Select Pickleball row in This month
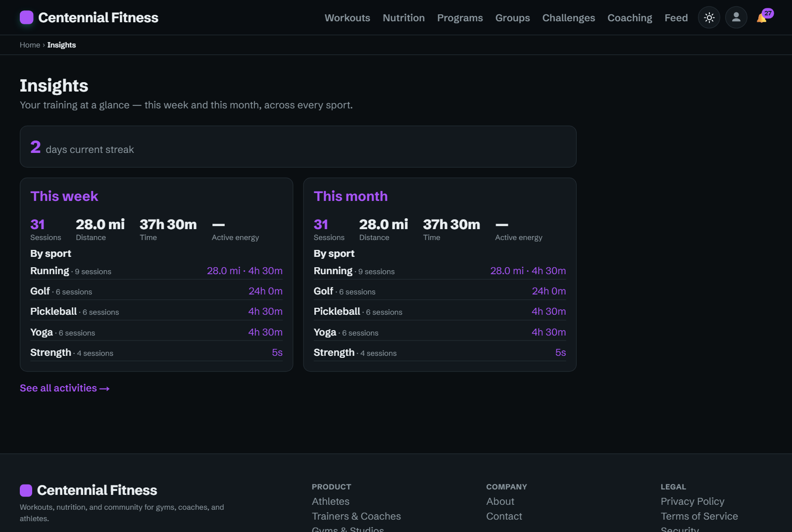 point(440,311)
